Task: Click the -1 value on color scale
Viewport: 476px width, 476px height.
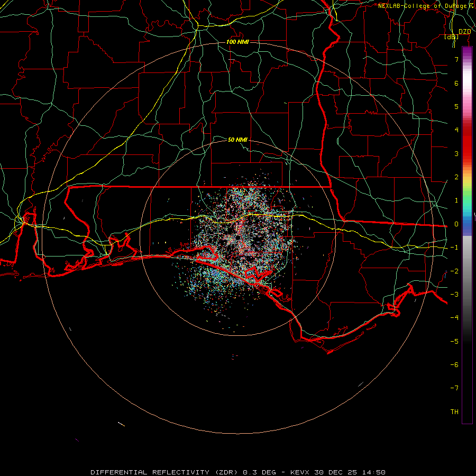Action: point(454,248)
